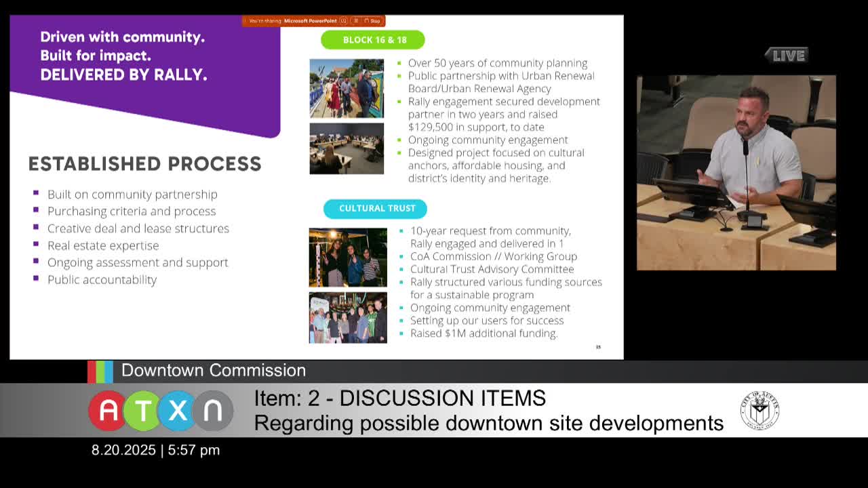Click the LIVE indicator badge

(x=787, y=56)
